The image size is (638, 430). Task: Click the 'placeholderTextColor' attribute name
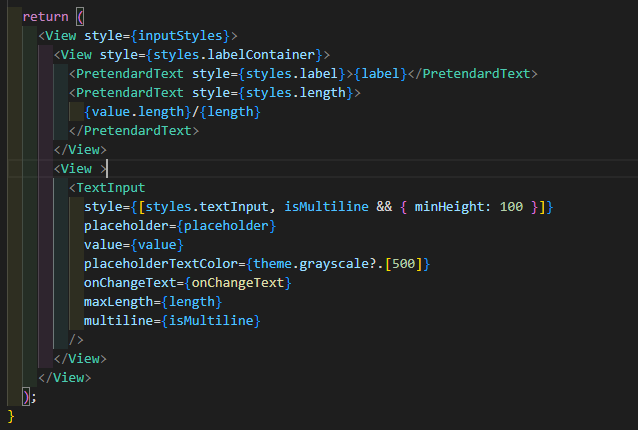click(161, 264)
